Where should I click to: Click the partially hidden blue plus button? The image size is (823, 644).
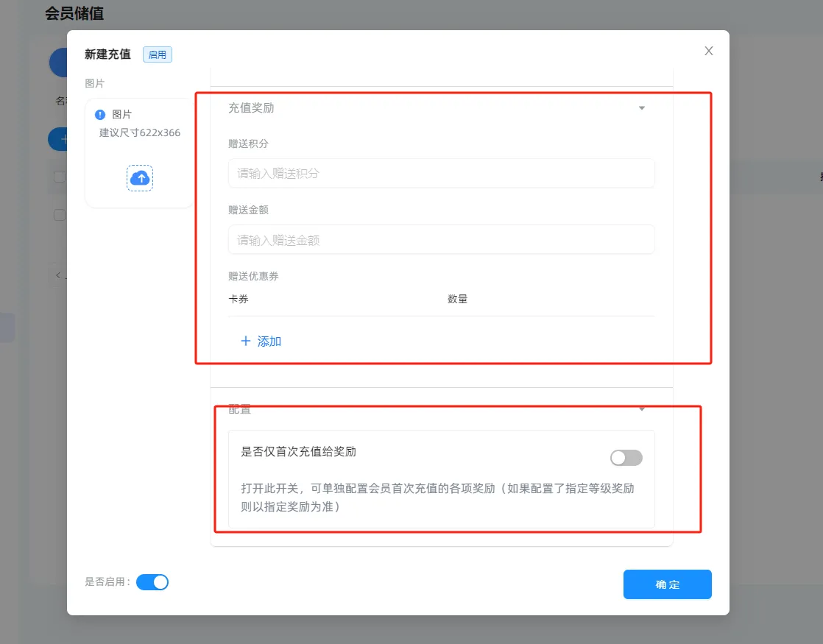58,139
